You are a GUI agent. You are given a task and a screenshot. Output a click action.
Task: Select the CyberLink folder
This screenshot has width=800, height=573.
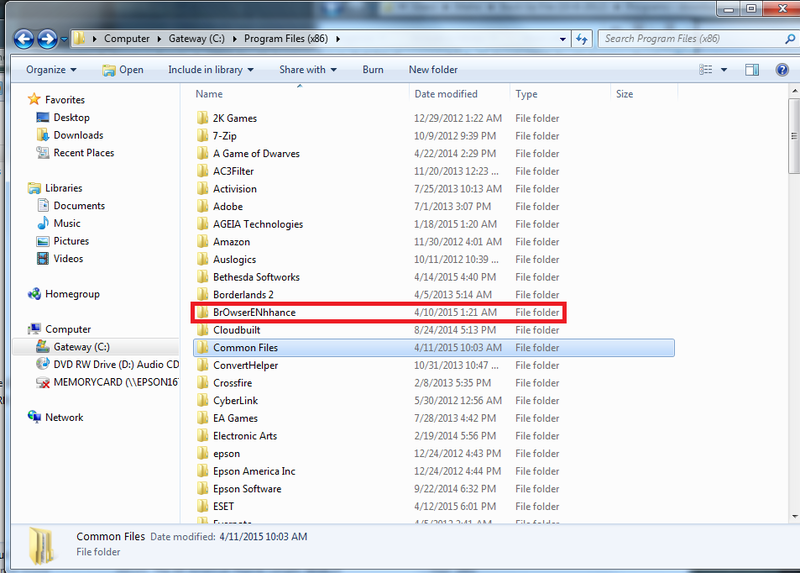(434, 401)
